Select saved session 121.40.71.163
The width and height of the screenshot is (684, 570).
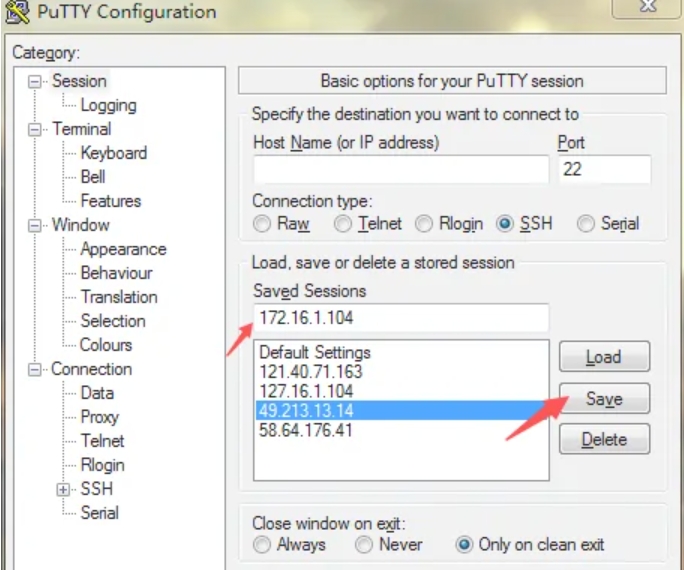point(401,372)
